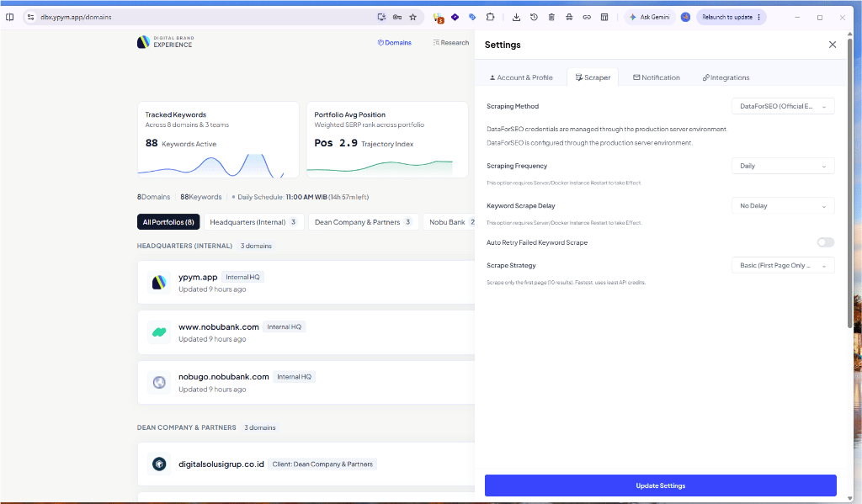Select the Scraper settings tab
Image resolution: width=862 pixels, height=504 pixels.
point(593,77)
